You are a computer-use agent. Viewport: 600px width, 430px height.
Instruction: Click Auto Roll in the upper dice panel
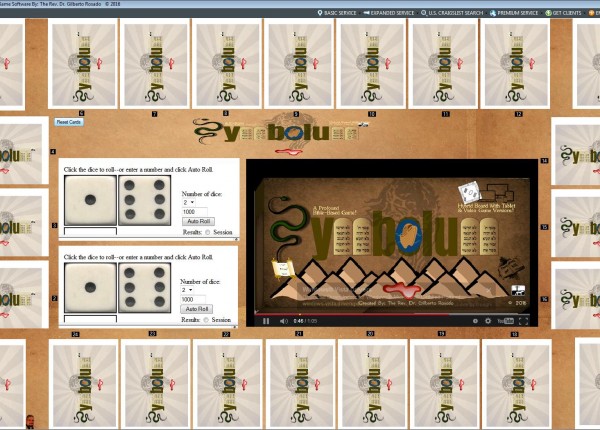click(x=197, y=222)
